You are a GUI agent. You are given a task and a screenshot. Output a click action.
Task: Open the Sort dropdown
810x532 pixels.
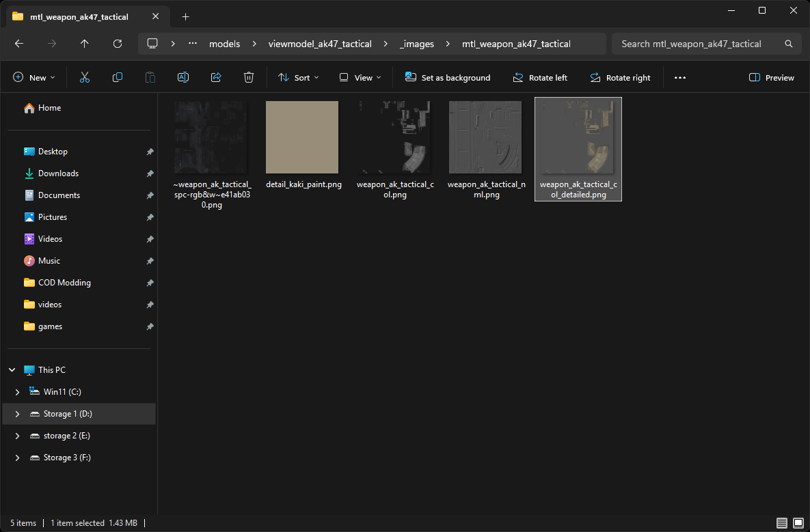[299, 77]
